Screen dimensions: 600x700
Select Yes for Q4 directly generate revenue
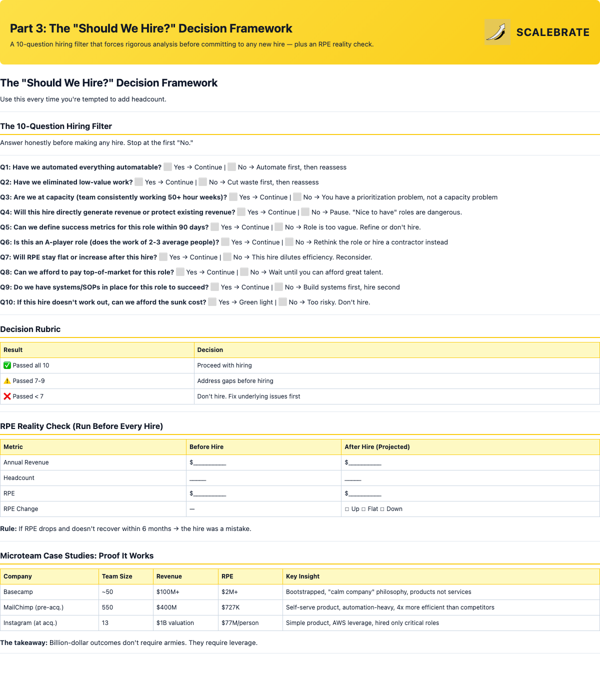[241, 212]
